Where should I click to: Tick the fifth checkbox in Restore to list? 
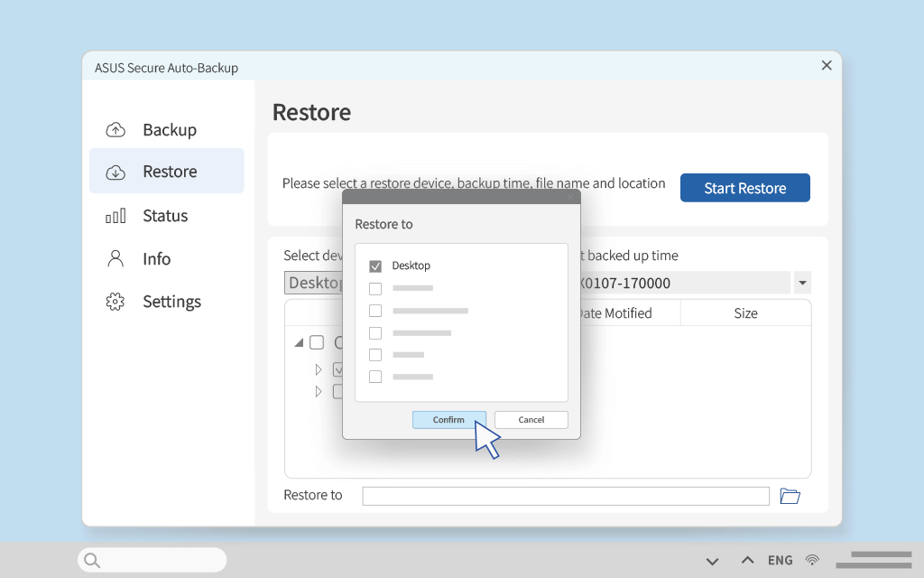[x=375, y=354]
